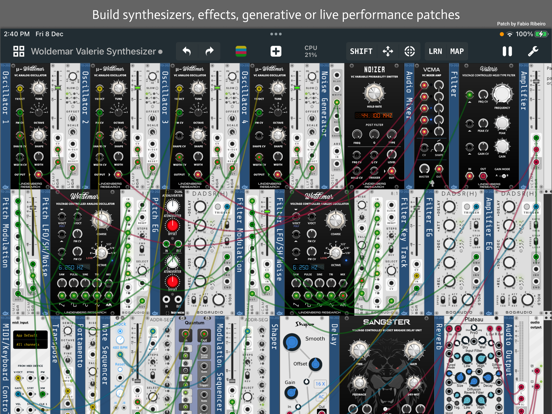Viewport: 552px width, 414px height.
Task: Click Clock BPM knob
Action: [120, 340]
